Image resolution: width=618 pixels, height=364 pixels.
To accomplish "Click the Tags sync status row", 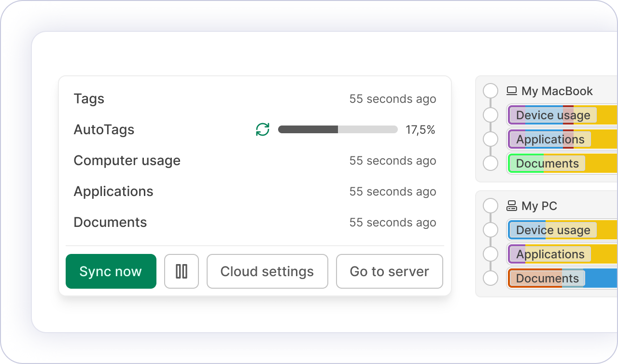I will pyautogui.click(x=254, y=99).
